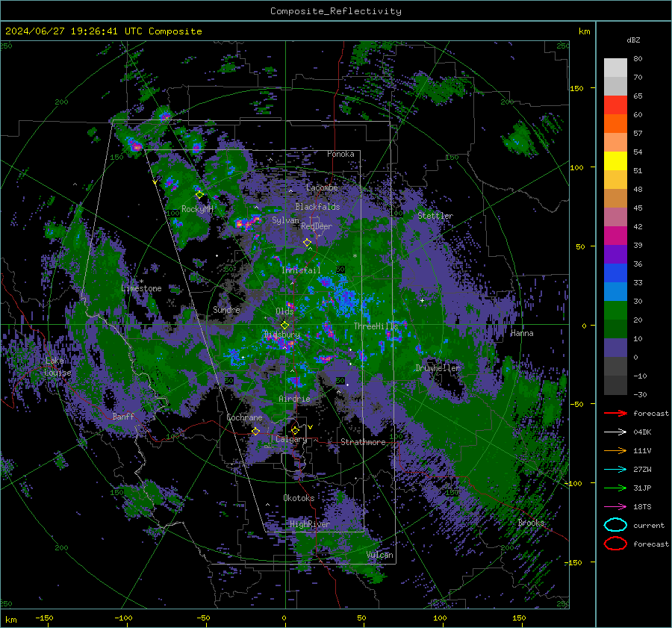Click the Ponoka city label
Image resolution: width=672 pixels, height=628 pixels.
pos(340,154)
